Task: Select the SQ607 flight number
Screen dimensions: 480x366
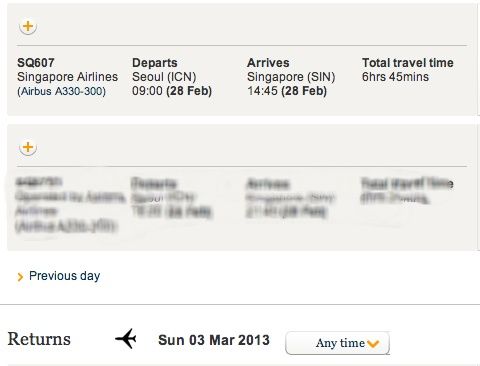Action: pyautogui.click(x=36, y=63)
